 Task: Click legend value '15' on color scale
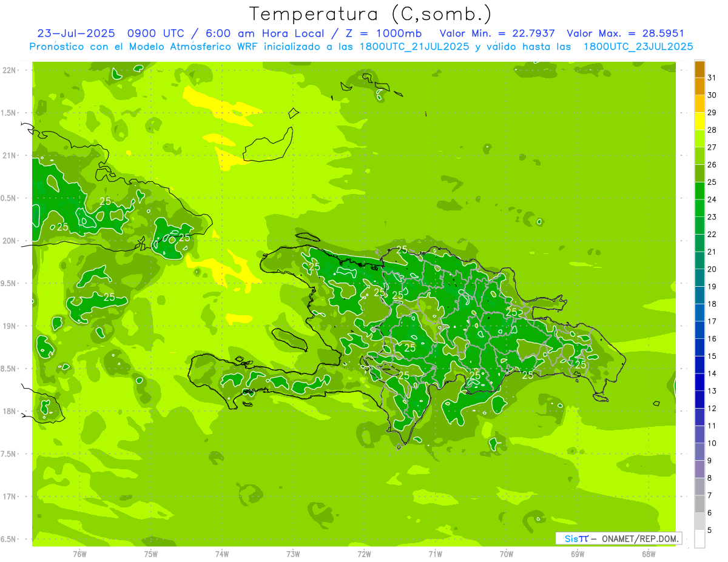pos(712,356)
